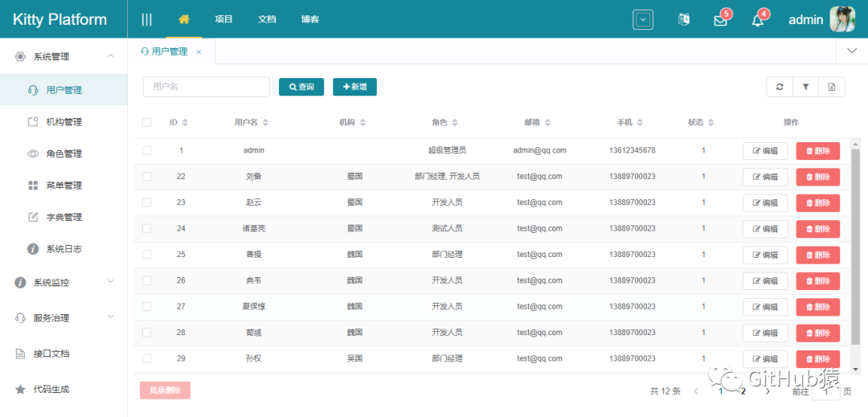Sort table by the 角色 column
Screen dimensions: 868x417
454,123
